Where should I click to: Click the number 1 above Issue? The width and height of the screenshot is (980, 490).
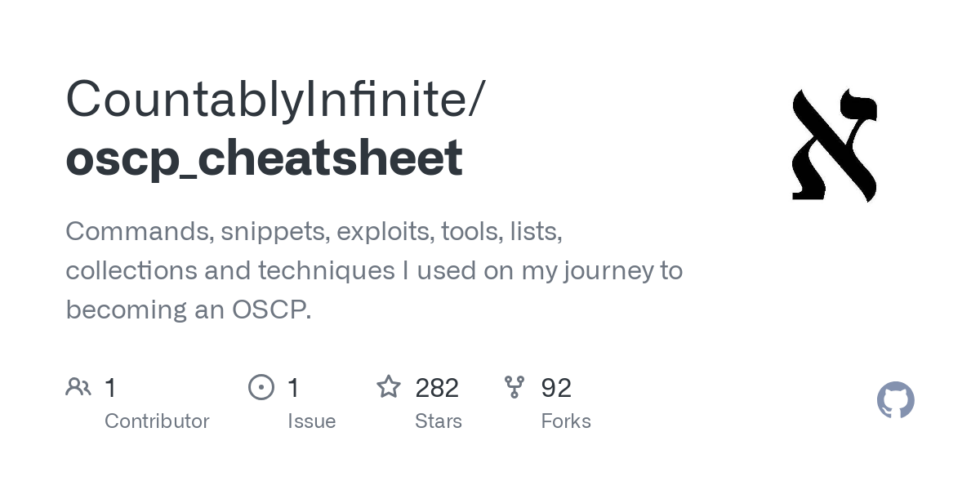coord(294,388)
